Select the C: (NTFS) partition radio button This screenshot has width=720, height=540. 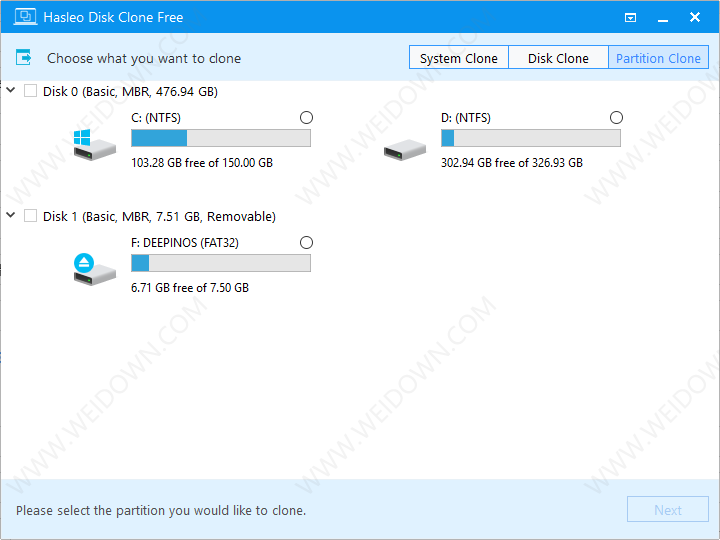click(x=306, y=118)
